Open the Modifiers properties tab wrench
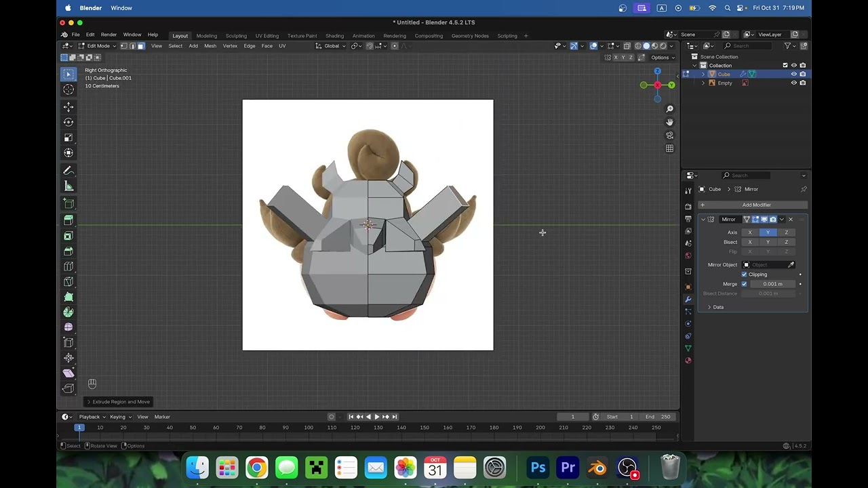868x488 pixels. [688, 299]
